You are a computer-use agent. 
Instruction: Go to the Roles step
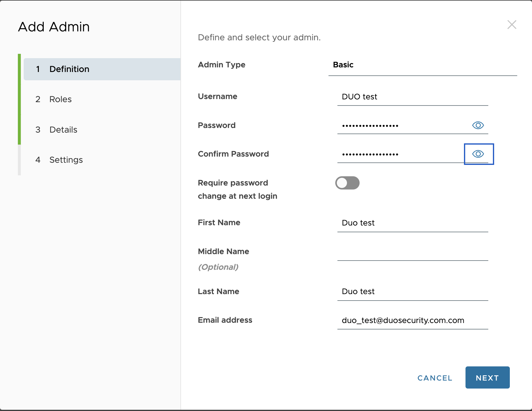[61, 99]
